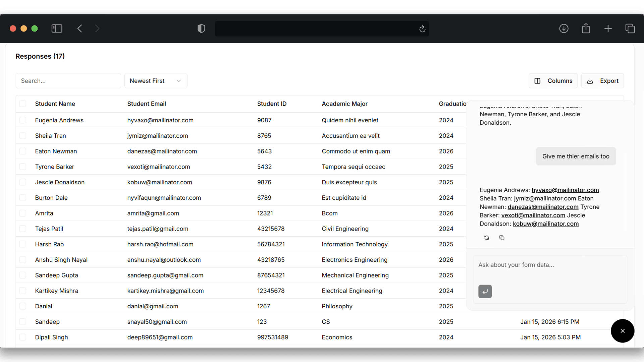Click the Academic Major column header
The height and width of the screenshot is (362, 644).
(344, 104)
